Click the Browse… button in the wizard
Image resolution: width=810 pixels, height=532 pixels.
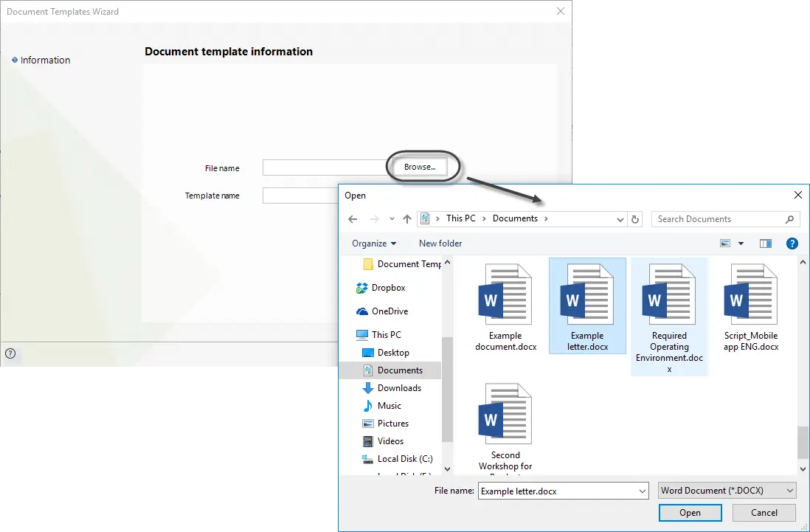tap(420, 167)
